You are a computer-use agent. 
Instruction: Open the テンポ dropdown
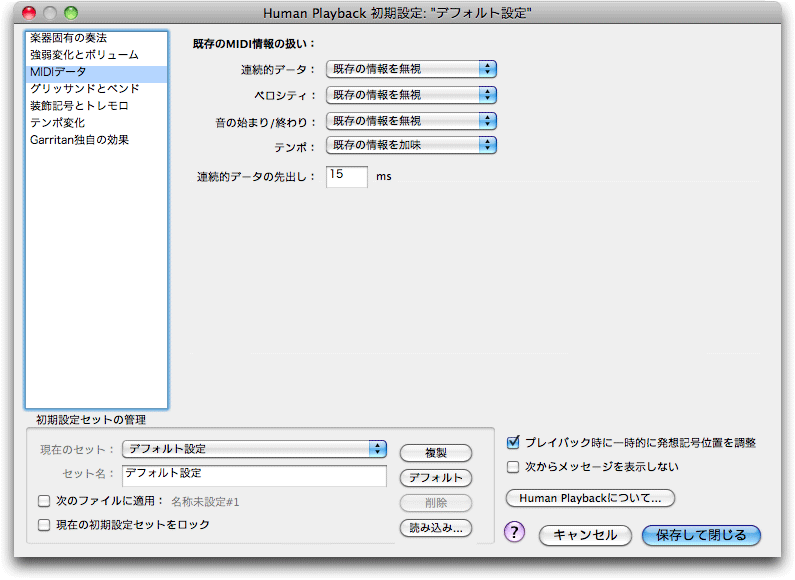pyautogui.click(x=411, y=145)
